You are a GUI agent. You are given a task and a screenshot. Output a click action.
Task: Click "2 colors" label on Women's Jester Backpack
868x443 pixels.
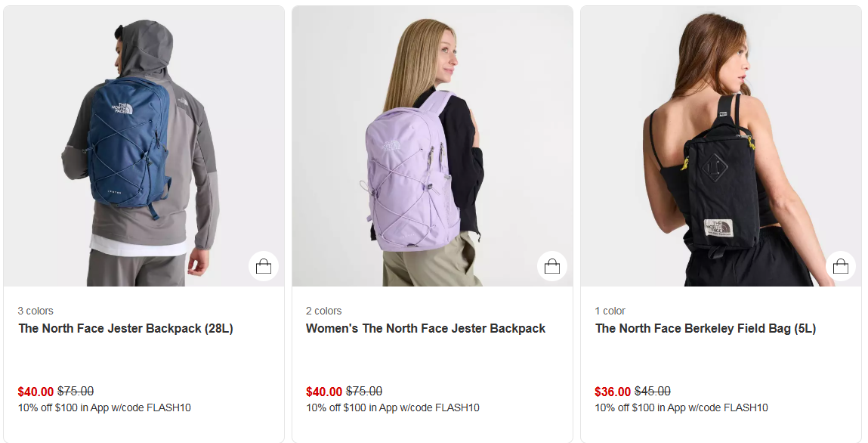pyautogui.click(x=324, y=311)
